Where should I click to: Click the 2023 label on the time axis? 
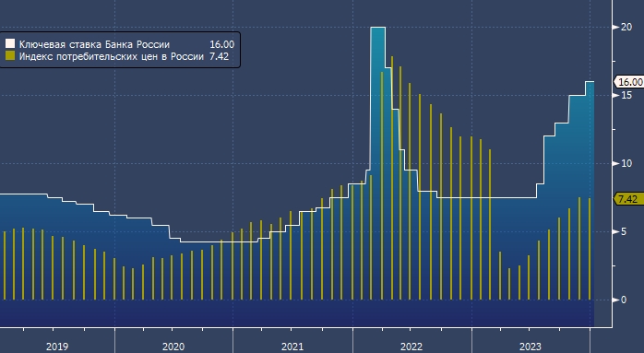click(x=531, y=347)
